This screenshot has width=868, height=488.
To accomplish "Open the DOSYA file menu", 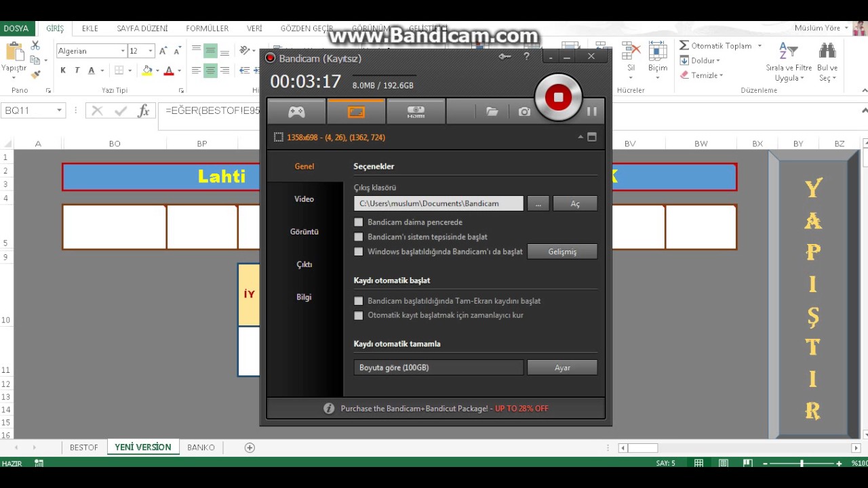I will pyautogui.click(x=16, y=28).
